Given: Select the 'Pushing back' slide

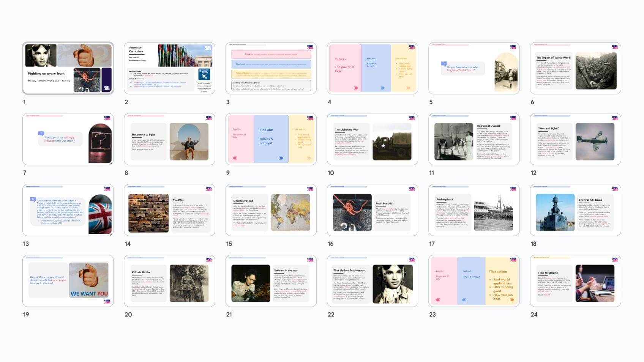Looking at the screenshot, I should click(x=474, y=210).
